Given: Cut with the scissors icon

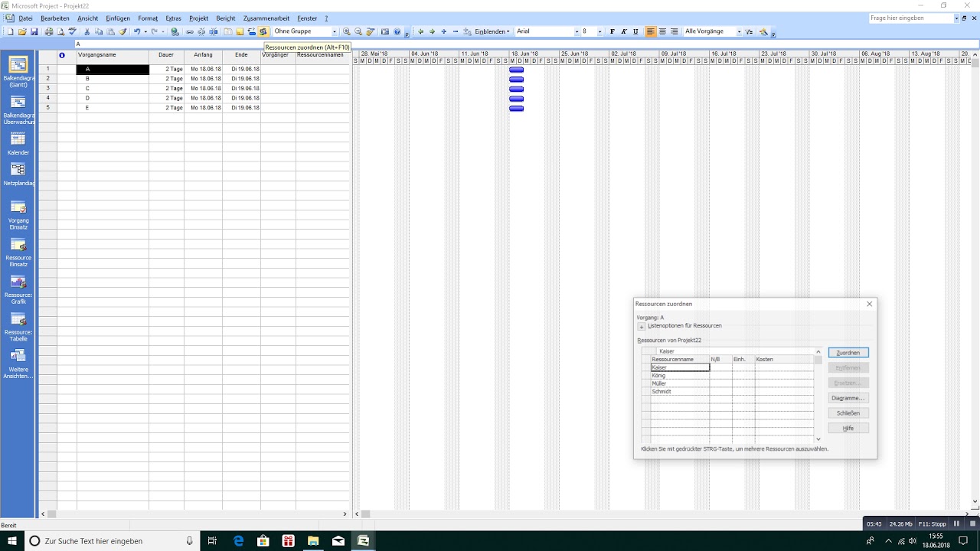Looking at the screenshot, I should click(87, 31).
